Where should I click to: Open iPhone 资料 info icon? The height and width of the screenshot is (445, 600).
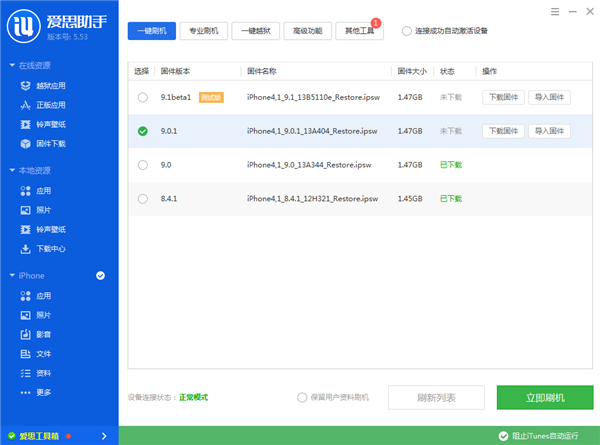[25, 373]
